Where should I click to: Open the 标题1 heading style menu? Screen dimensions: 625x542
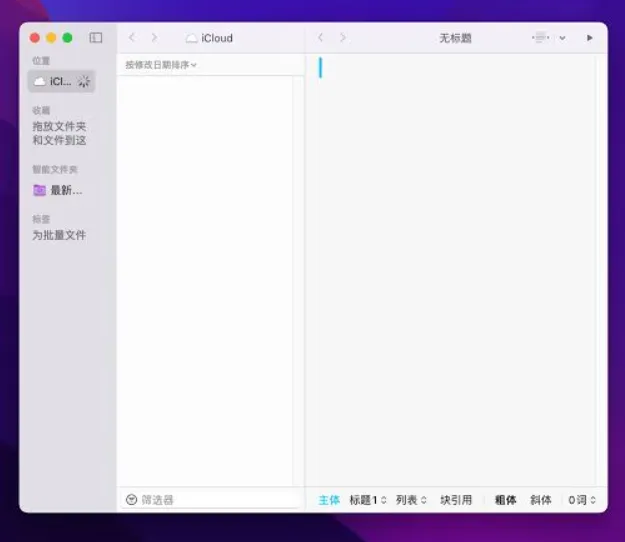(368, 500)
